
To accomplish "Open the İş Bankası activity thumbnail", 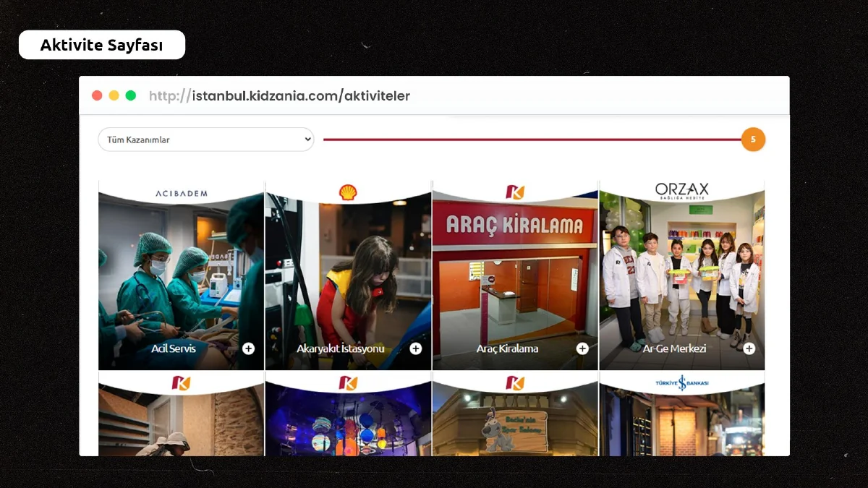I will pyautogui.click(x=682, y=414).
